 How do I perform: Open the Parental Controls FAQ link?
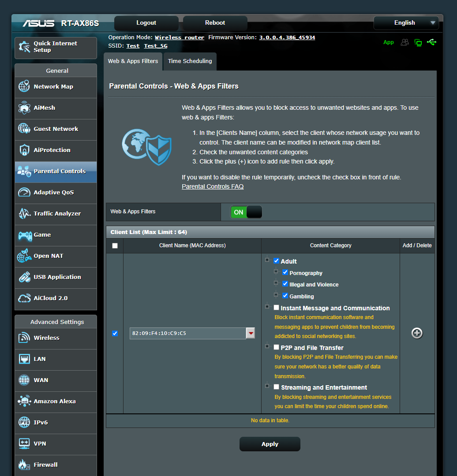click(213, 186)
